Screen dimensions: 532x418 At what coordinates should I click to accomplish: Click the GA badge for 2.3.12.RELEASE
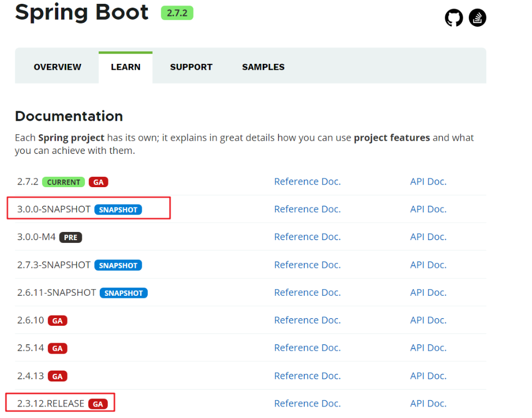pyautogui.click(x=98, y=404)
